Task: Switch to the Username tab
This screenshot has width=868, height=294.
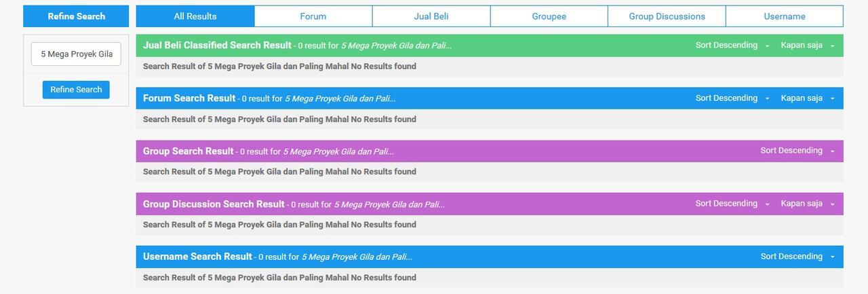Action: (x=785, y=16)
